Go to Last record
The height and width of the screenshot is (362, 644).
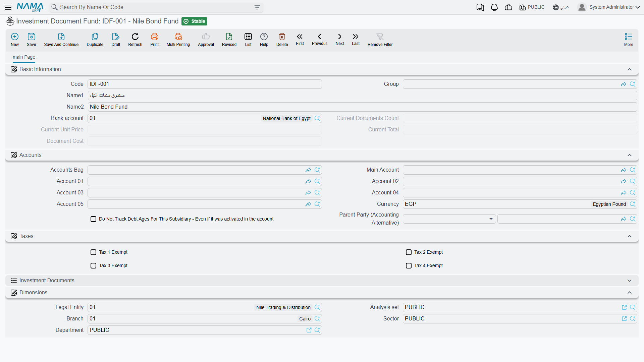click(x=356, y=37)
